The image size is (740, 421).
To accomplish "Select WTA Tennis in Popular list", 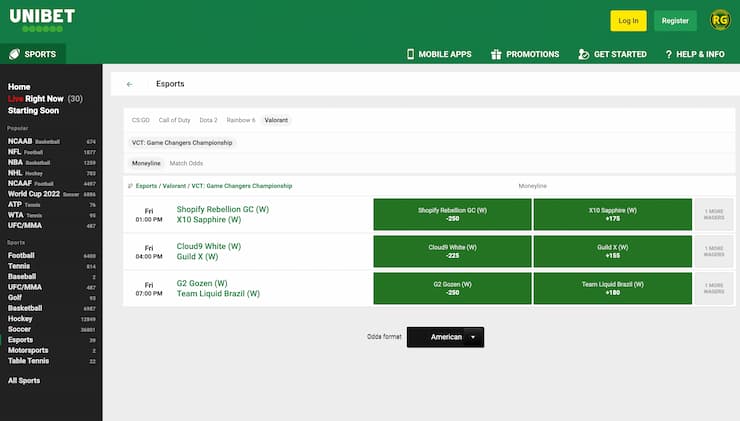I will (51, 215).
